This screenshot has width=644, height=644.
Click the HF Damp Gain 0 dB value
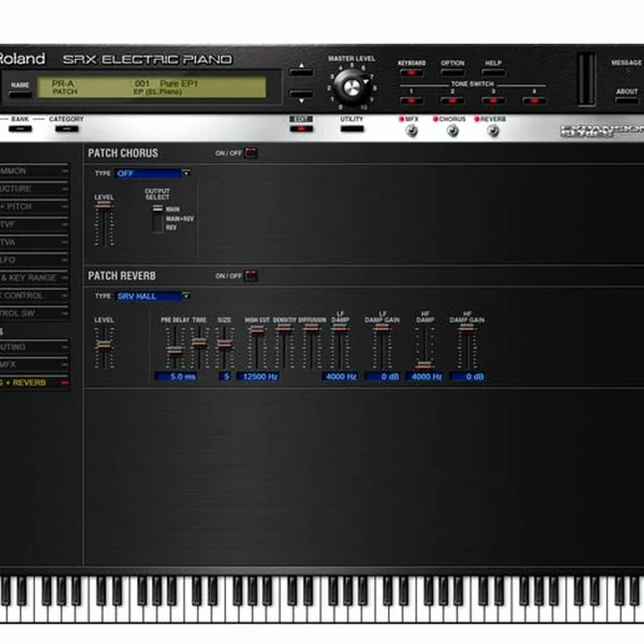468,377
